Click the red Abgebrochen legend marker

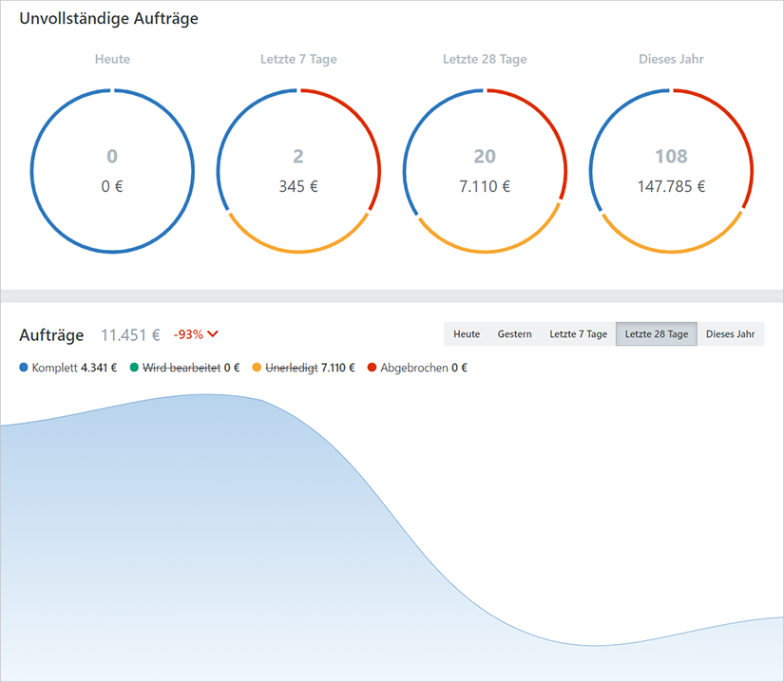click(x=373, y=367)
